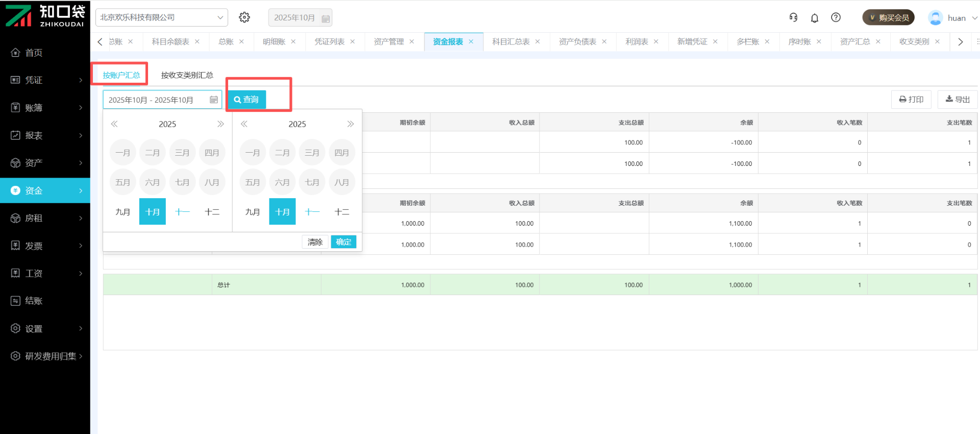The image size is (980, 434).
Task: Expand the 发票 sidebar menu
Action: [x=45, y=246]
